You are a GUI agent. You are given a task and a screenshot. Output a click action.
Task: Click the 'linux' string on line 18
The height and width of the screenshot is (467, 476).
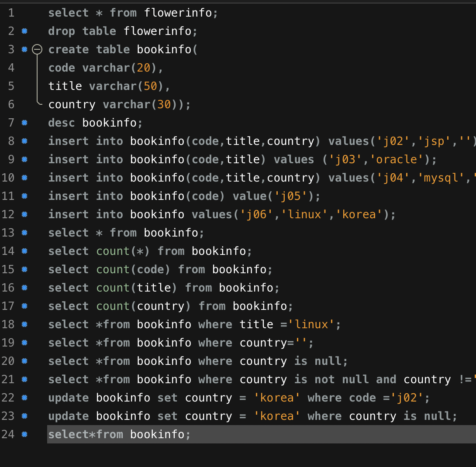[311, 324]
